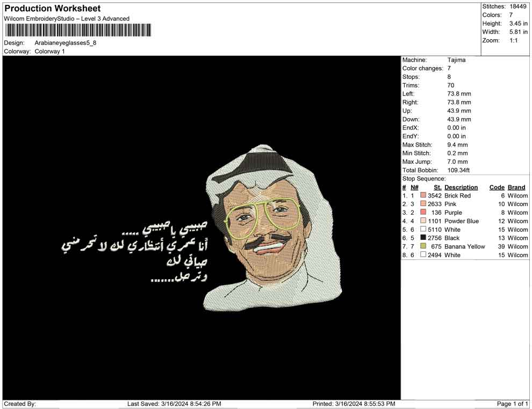The width and height of the screenshot is (532, 409).
Task: Click the 'Stop Sequence:' label
Action: [x=424, y=179]
